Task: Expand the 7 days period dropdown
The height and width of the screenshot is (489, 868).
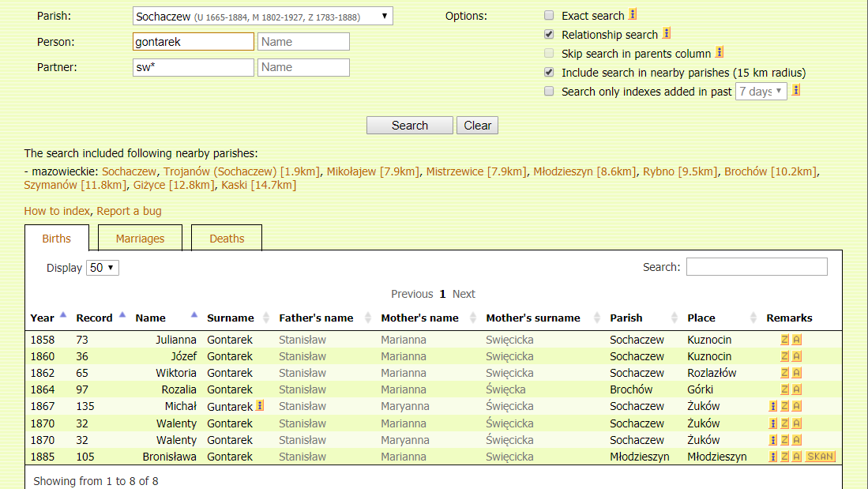Action: click(761, 92)
